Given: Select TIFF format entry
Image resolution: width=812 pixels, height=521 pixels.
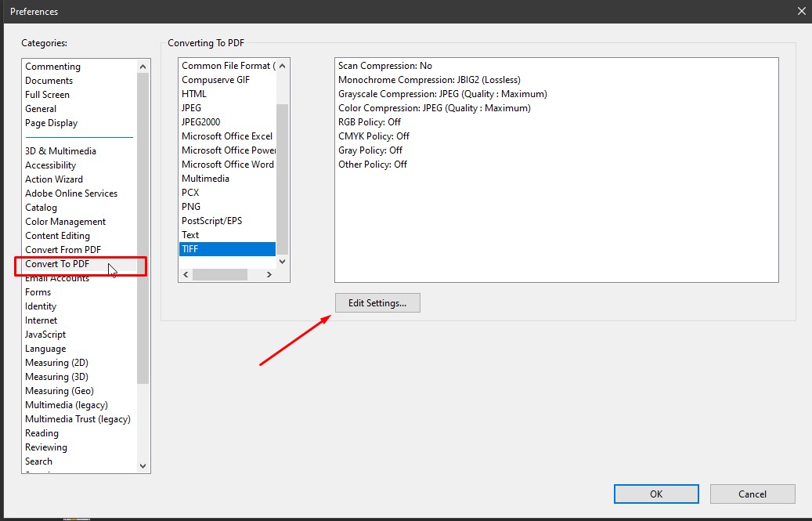Looking at the screenshot, I should click(x=228, y=249).
